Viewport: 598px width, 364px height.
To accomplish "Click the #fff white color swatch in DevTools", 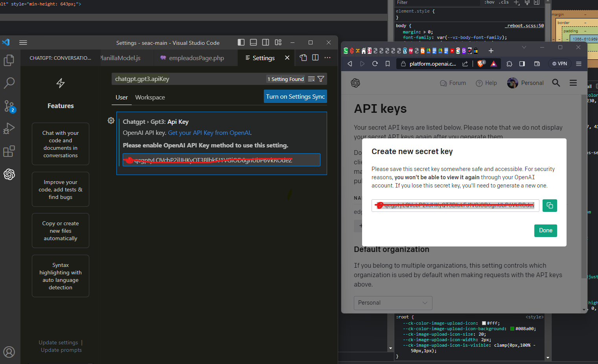I will (x=484, y=324).
